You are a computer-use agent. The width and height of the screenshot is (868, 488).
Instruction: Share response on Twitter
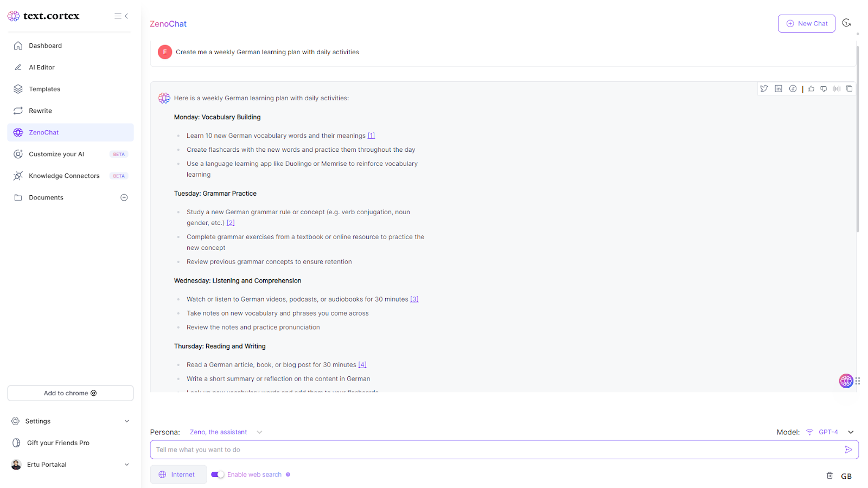(x=764, y=89)
